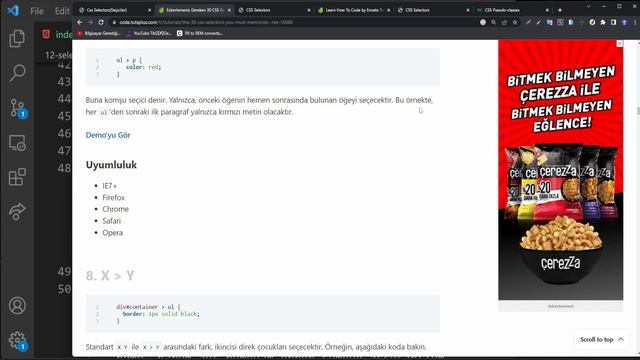Bookmark this page with the star
Screen dimensions: 640x360
(x=515, y=22)
